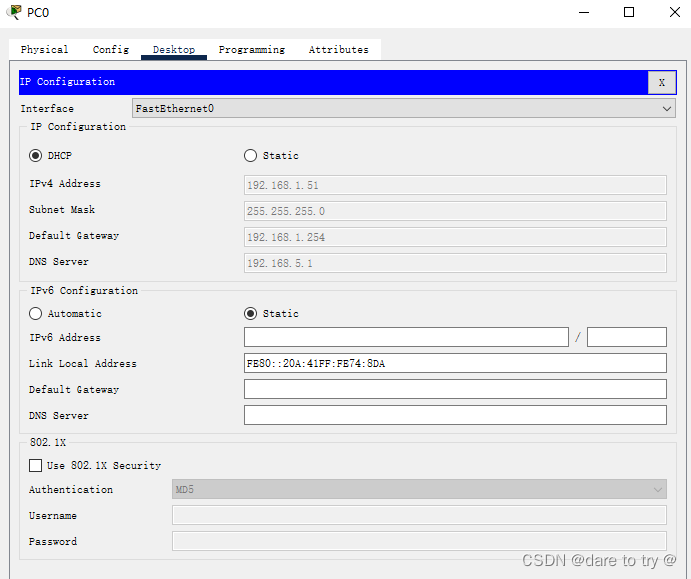Select the Desktop tab

174,49
